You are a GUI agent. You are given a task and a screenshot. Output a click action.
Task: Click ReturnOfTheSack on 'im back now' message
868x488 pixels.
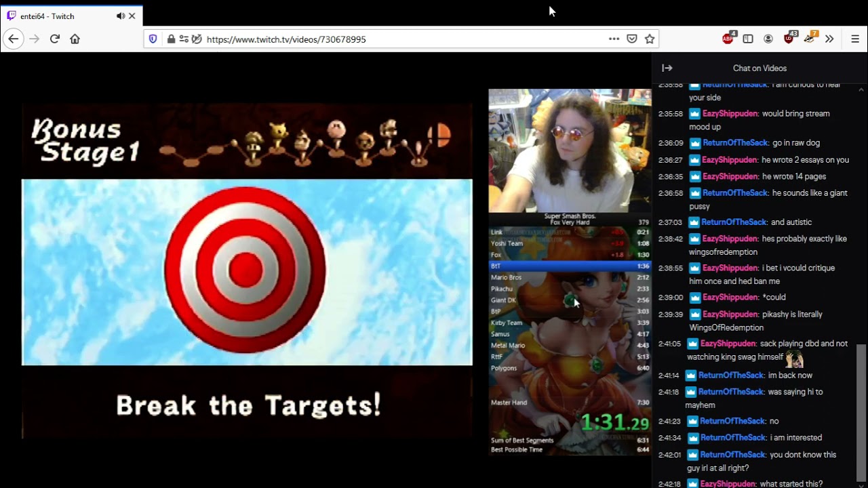pyautogui.click(x=732, y=375)
